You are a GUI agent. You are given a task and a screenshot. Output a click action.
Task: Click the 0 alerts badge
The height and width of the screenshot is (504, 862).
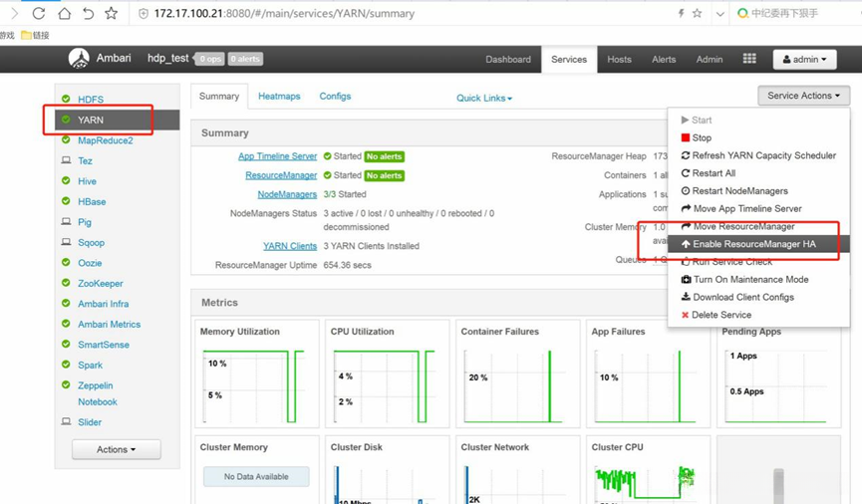245,59
